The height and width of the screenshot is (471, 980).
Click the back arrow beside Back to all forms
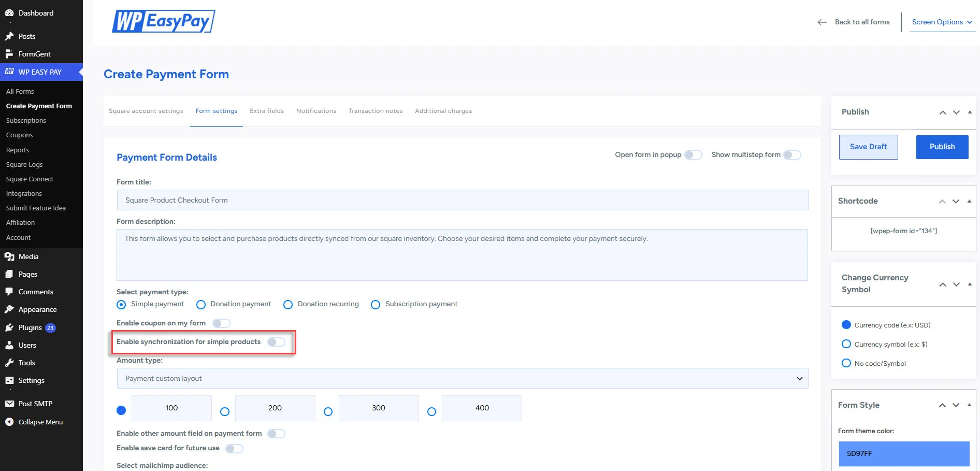click(x=822, y=22)
